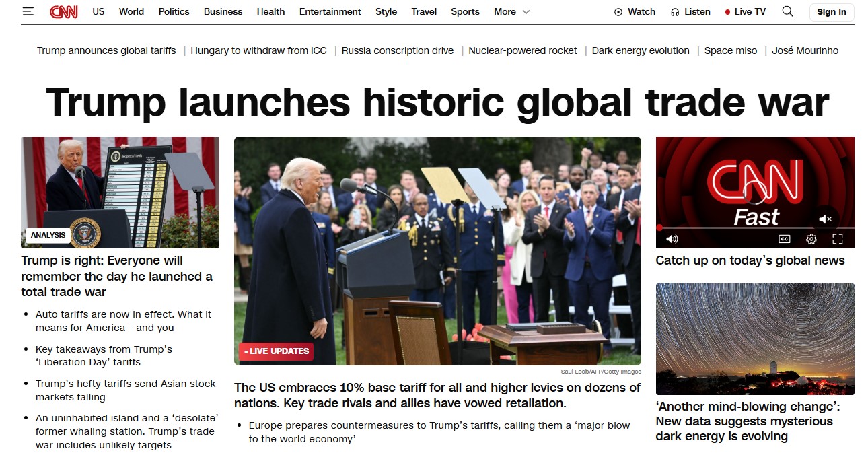
Task: Enter fullscreen on CNN Fast video
Action: pyautogui.click(x=838, y=239)
